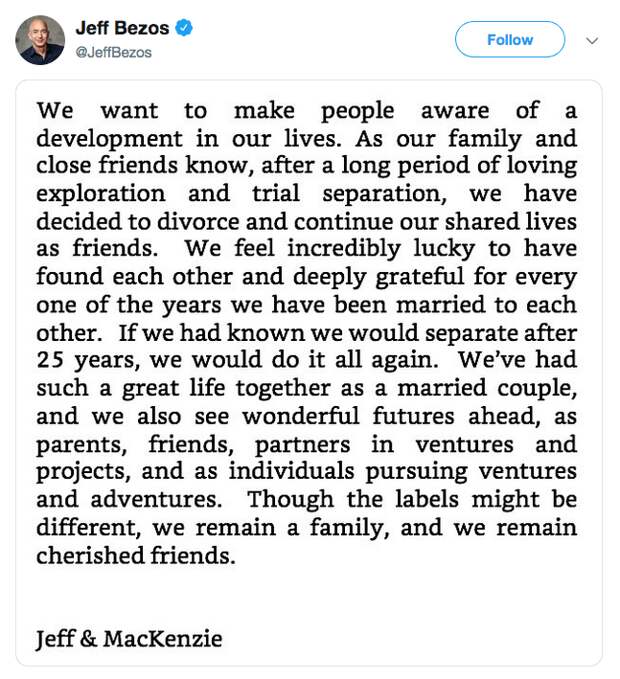Click the word 'divorce' in the statement
Screen dimensions: 620x679
tap(198, 222)
